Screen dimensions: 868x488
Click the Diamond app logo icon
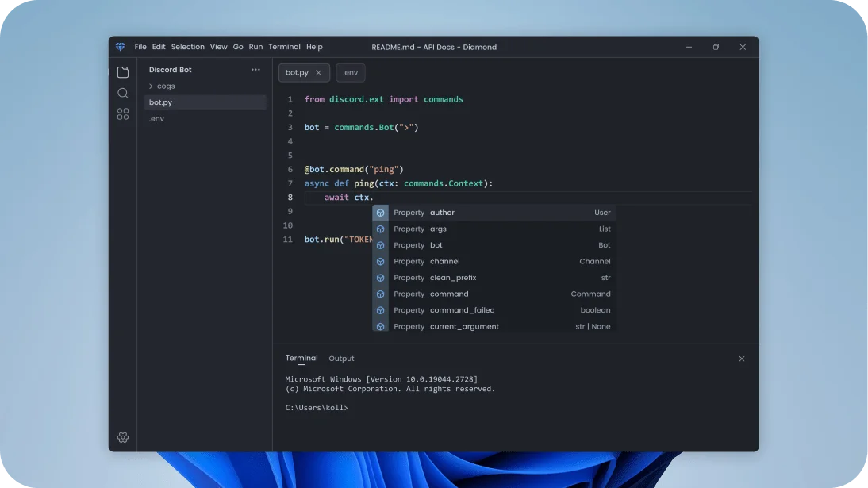click(120, 47)
